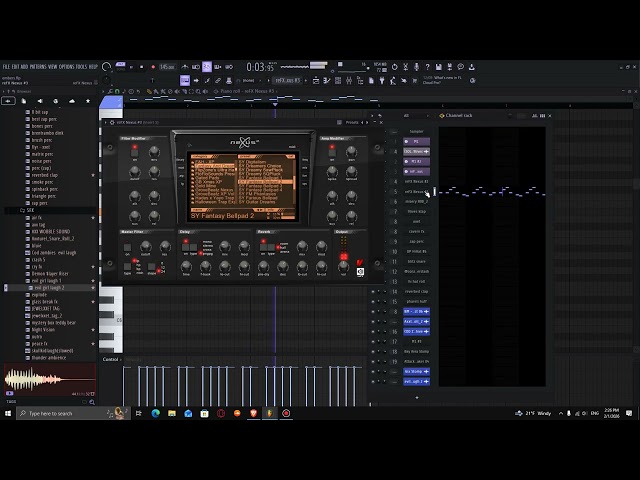Open File Explorer from the taskbar
This screenshot has width=640, height=480.
pyautogui.click(x=172, y=413)
